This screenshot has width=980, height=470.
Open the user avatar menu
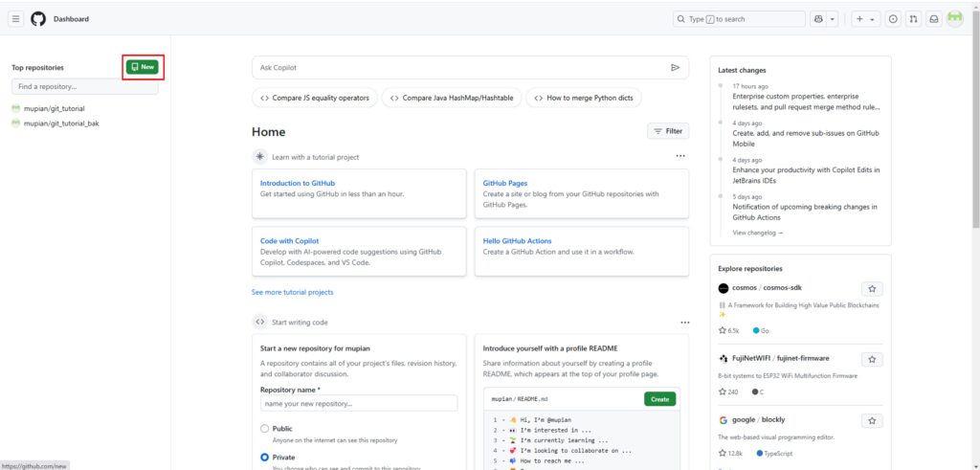point(954,19)
